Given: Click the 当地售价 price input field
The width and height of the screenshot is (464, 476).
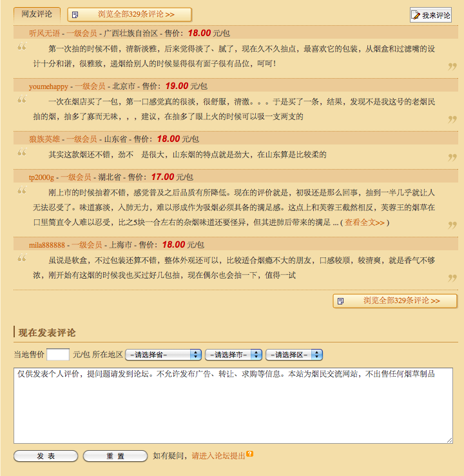Looking at the screenshot, I should (x=58, y=354).
